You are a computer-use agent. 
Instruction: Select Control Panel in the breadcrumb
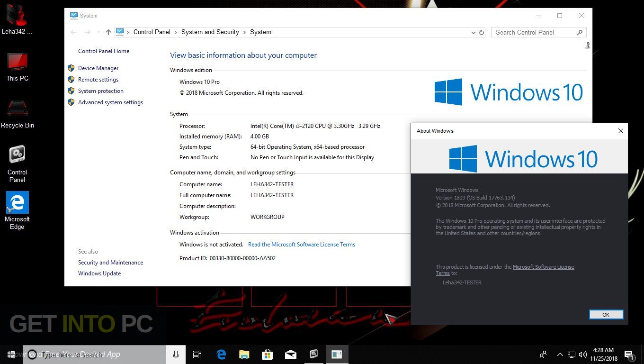pos(152,32)
